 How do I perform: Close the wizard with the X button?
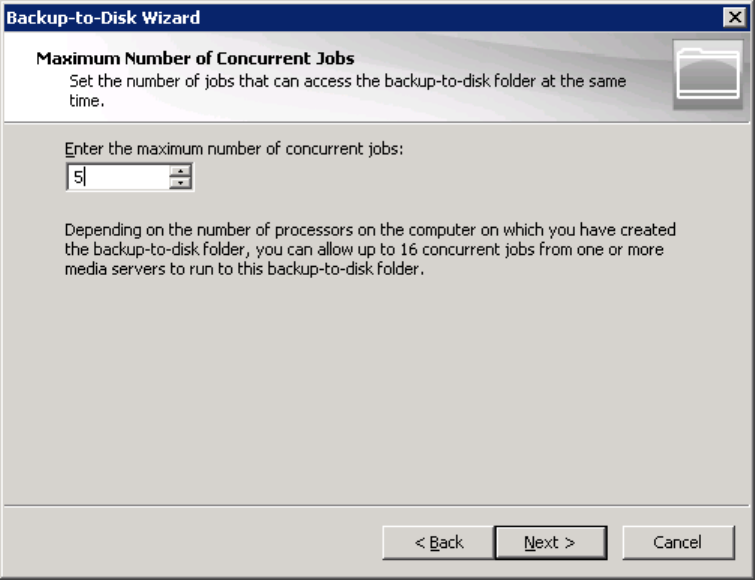[x=738, y=18]
